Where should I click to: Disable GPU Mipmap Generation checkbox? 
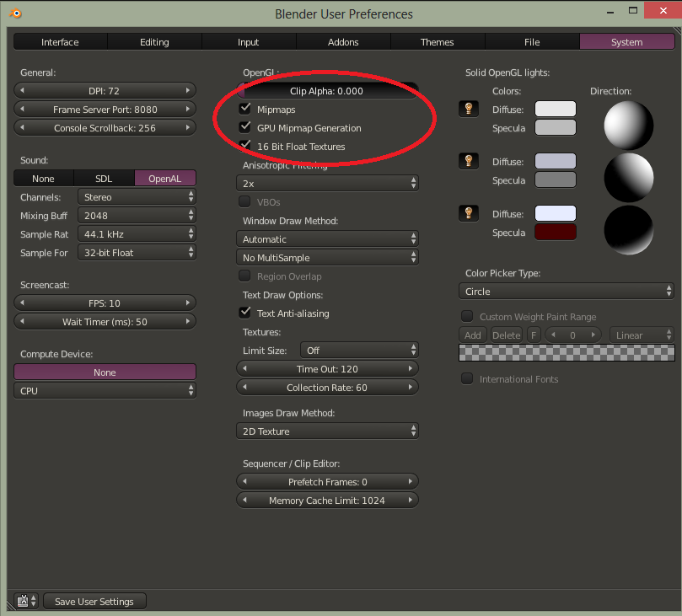(x=244, y=127)
